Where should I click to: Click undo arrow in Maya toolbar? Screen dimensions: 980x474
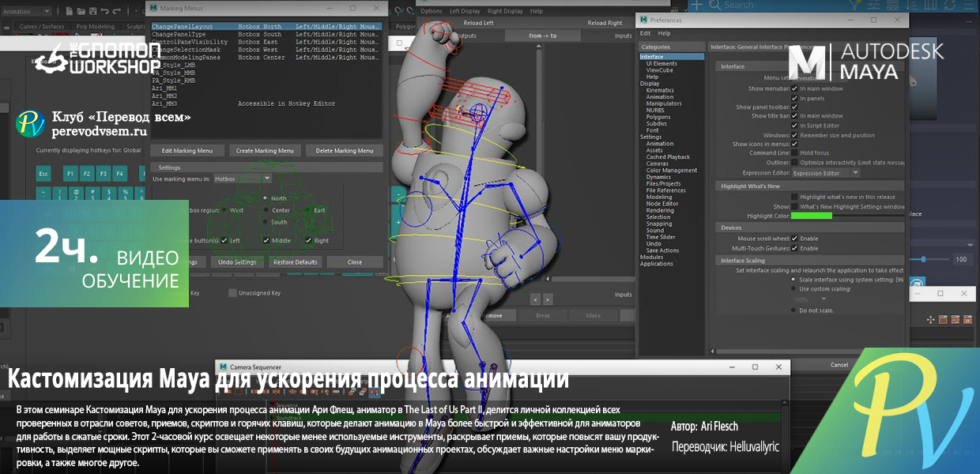coord(105,13)
